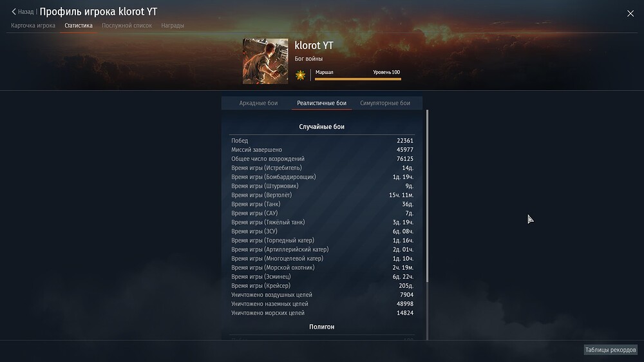Click the statistics panel vertical scrollbar
This screenshot has width=644, height=362.
click(427, 196)
